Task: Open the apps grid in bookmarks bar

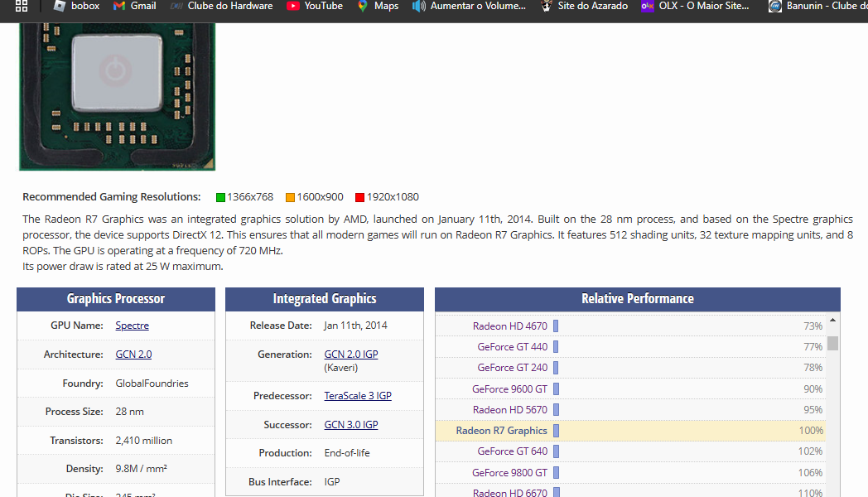Action: click(22, 6)
